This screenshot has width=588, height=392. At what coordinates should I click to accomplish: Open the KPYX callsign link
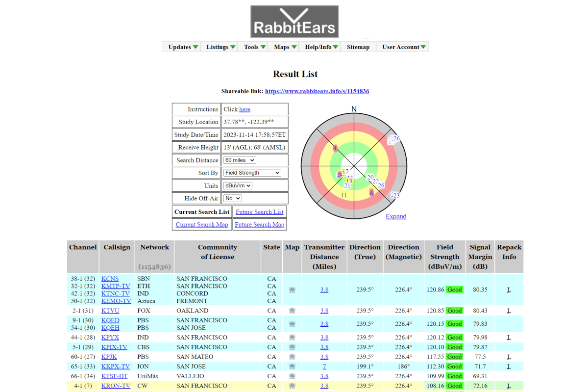point(110,338)
